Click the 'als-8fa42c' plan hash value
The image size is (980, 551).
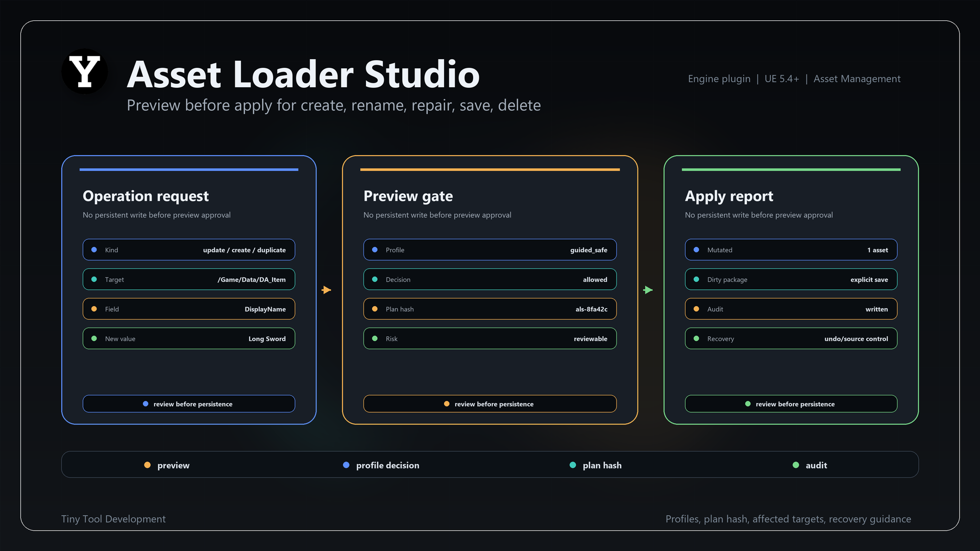(592, 309)
